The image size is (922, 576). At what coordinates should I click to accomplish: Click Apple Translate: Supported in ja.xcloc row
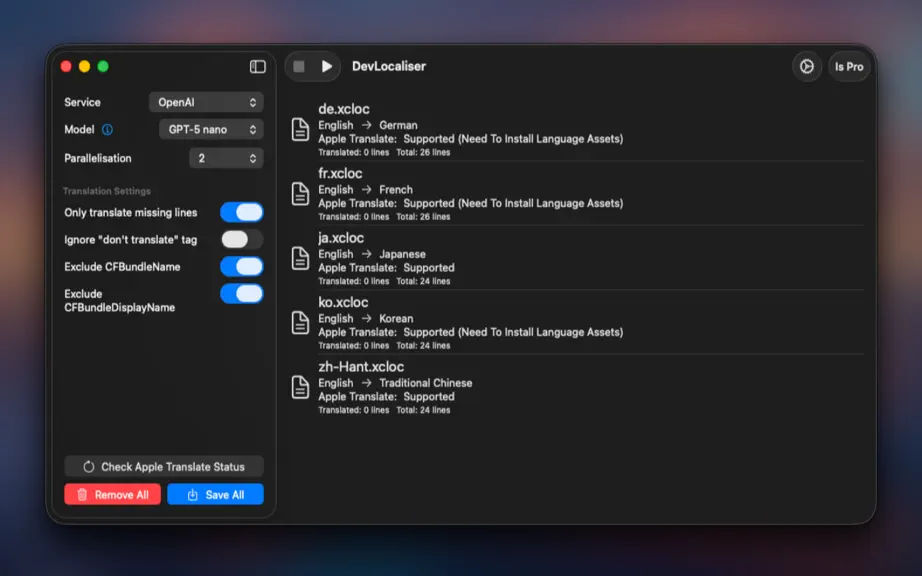pos(386,267)
